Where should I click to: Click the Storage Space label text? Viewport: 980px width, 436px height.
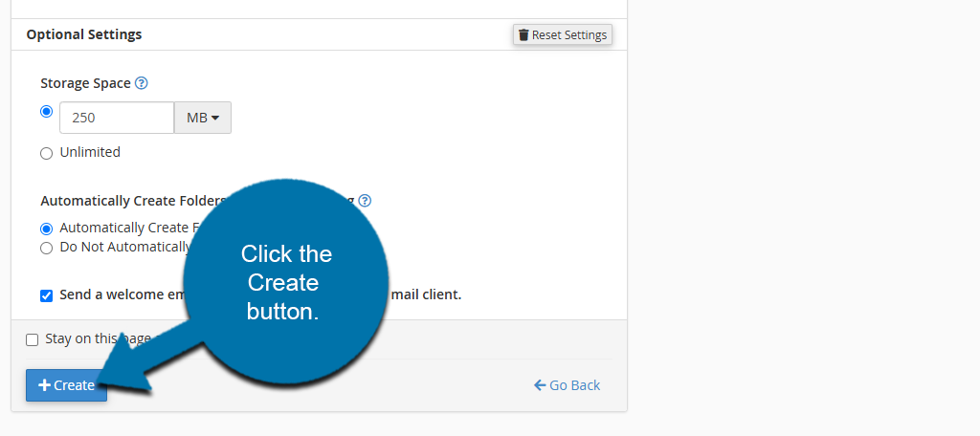pos(85,83)
